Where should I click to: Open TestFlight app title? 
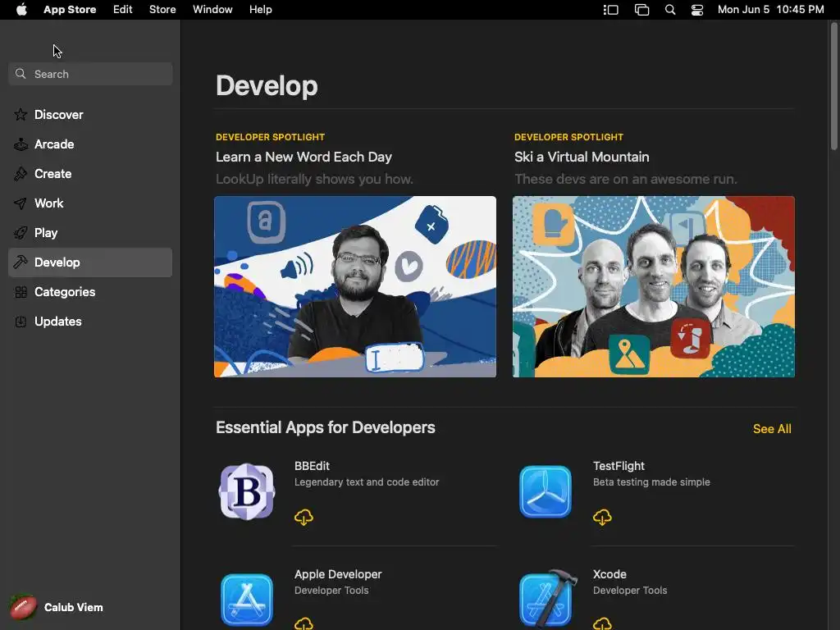point(619,466)
